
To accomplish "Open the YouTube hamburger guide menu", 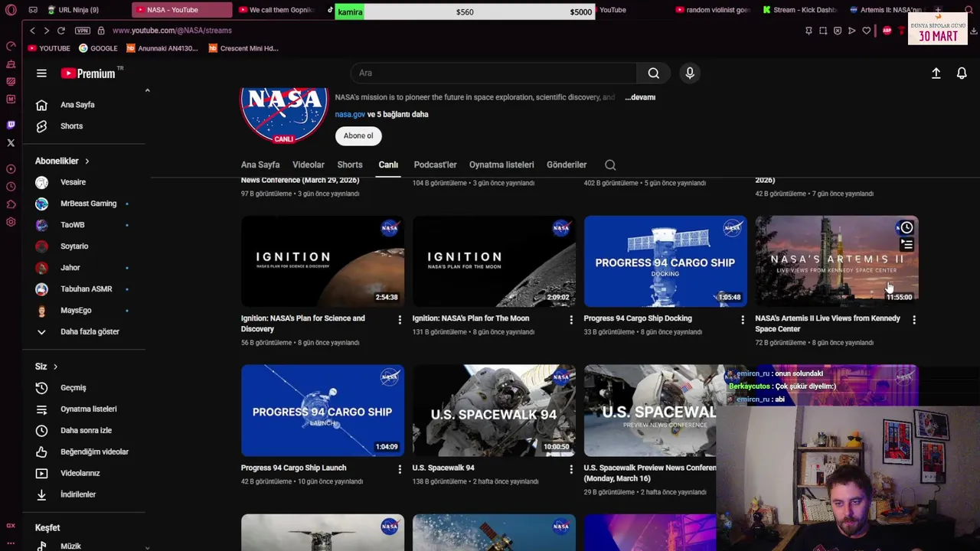I will 41,73.
